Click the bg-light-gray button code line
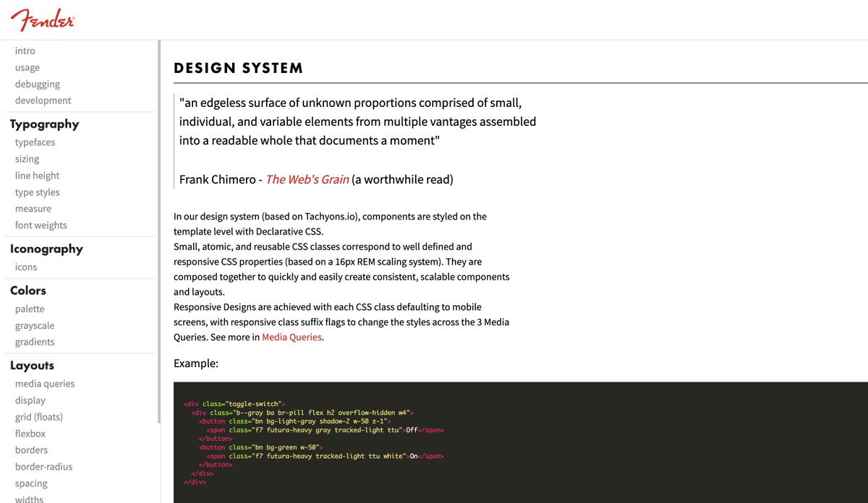Viewport: 868px width, 503px height. tap(295, 421)
